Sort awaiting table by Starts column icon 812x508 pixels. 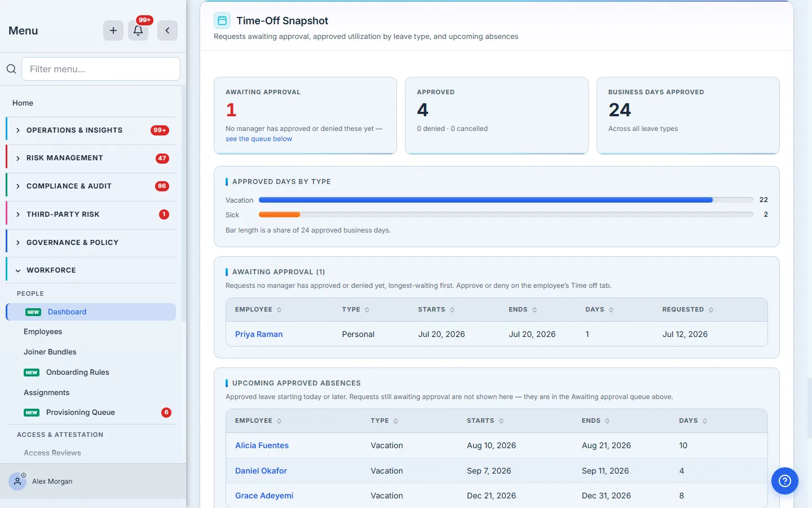pyautogui.click(x=452, y=310)
